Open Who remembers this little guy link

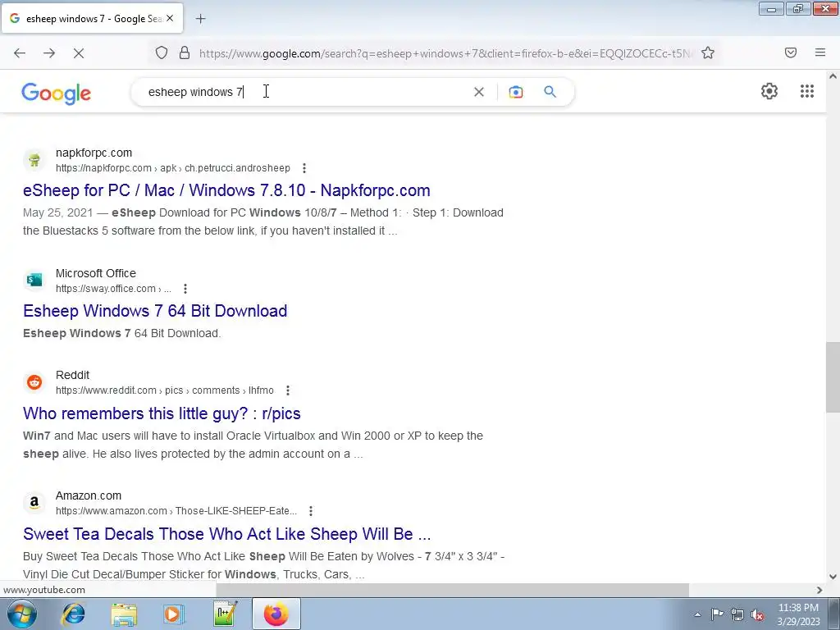pos(162,413)
